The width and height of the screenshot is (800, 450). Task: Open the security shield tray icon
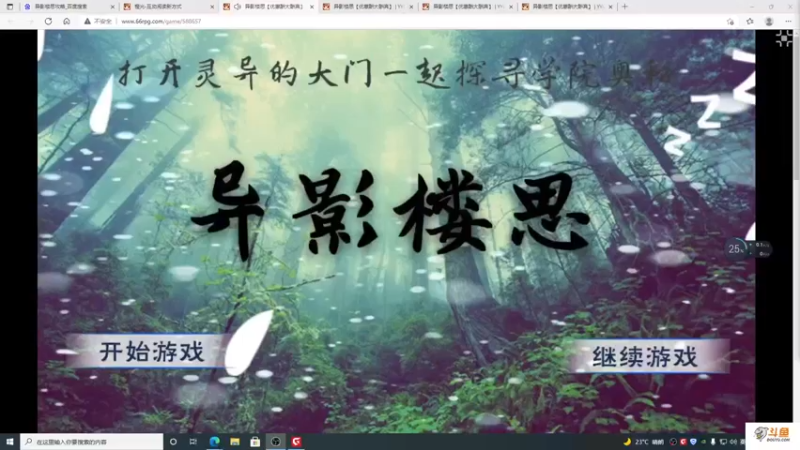(x=693, y=442)
